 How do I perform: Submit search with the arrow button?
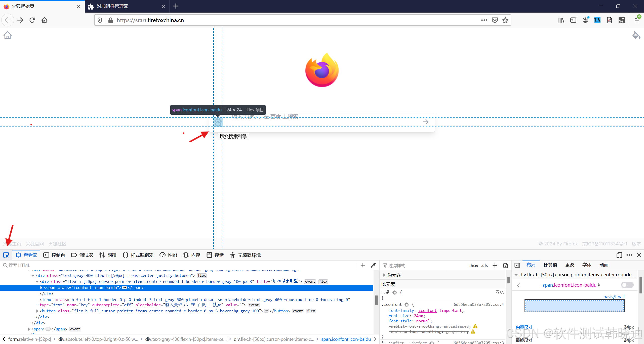[426, 122]
